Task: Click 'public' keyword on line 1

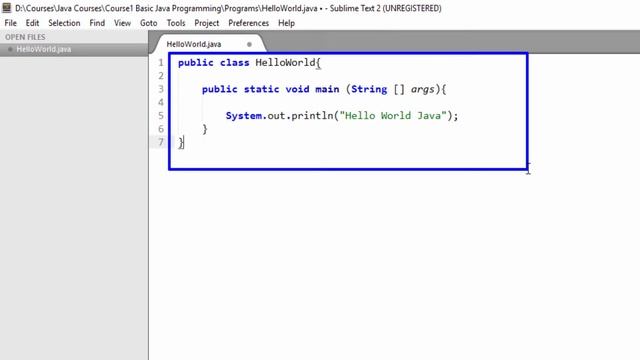Action: pos(196,63)
